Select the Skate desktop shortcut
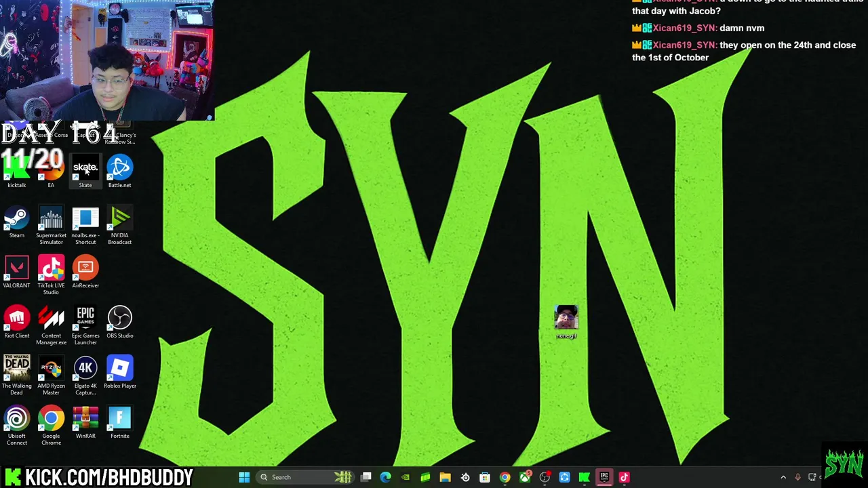The width and height of the screenshot is (868, 488). pyautogui.click(x=85, y=171)
